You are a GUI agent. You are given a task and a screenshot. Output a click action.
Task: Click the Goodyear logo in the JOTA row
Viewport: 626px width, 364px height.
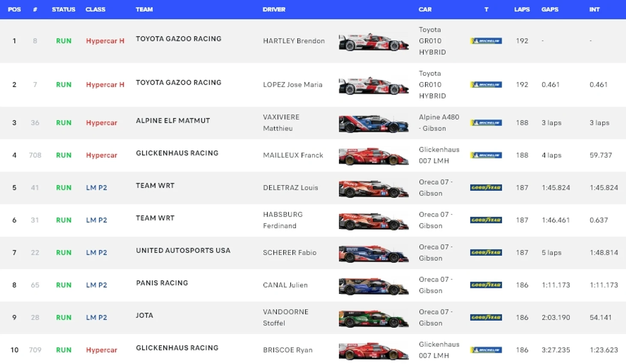tap(486, 317)
